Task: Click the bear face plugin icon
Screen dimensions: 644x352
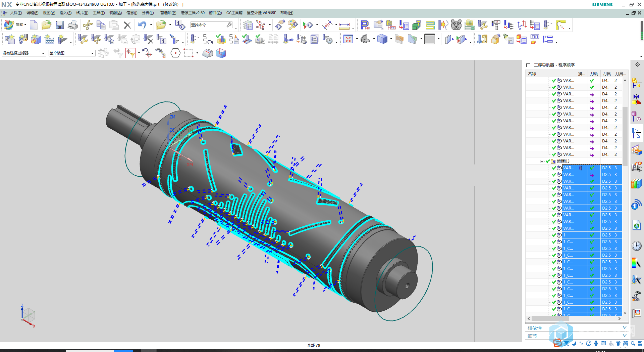Action: click(x=456, y=25)
